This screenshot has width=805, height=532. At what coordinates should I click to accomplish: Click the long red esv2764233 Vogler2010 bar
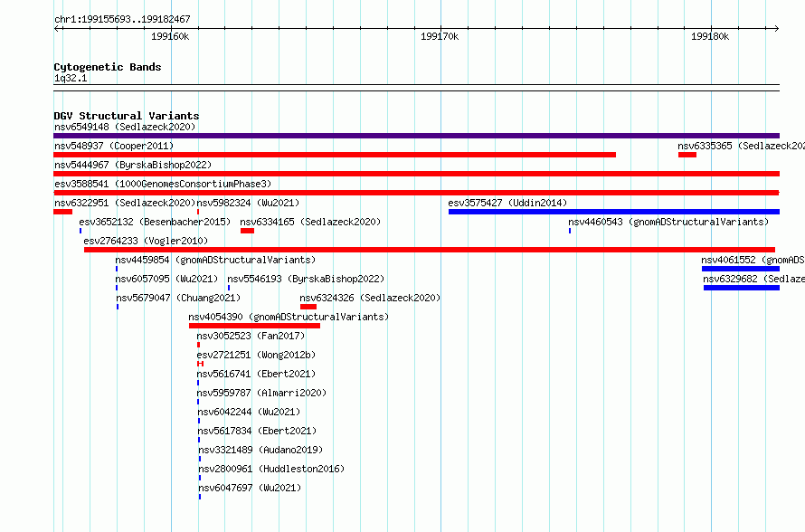pyautogui.click(x=430, y=250)
